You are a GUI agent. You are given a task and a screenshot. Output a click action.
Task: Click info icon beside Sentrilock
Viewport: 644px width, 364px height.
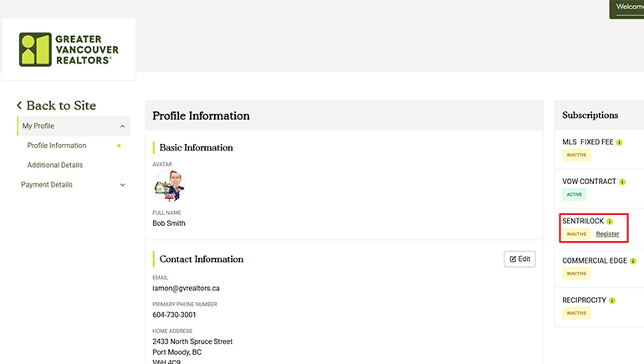(x=610, y=222)
